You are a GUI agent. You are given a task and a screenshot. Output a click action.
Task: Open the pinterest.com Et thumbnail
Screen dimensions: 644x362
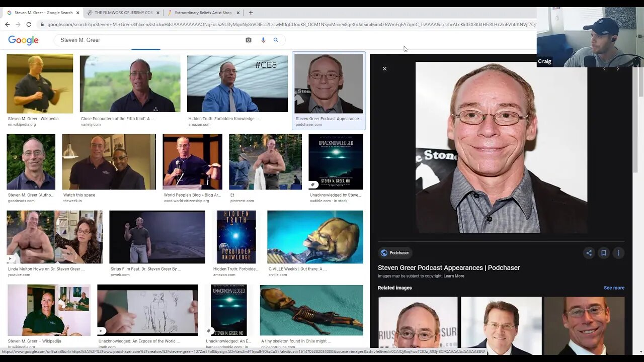point(265,162)
